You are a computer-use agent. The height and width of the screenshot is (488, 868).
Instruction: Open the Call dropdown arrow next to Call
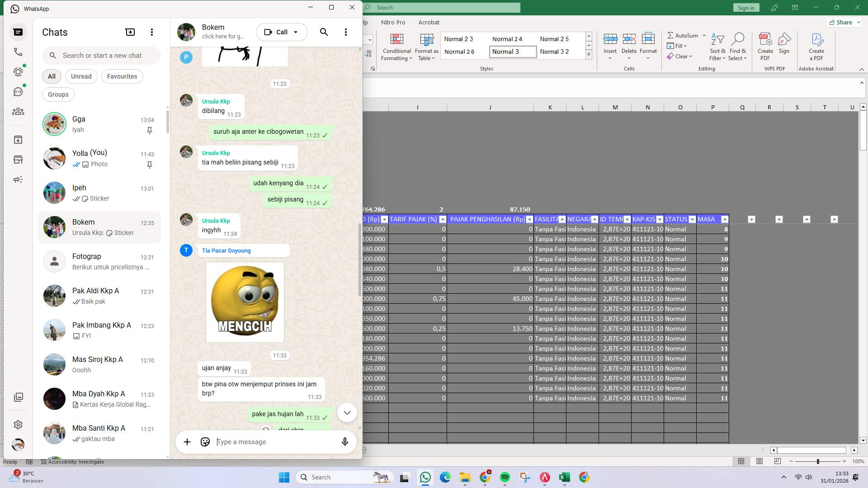click(x=296, y=32)
